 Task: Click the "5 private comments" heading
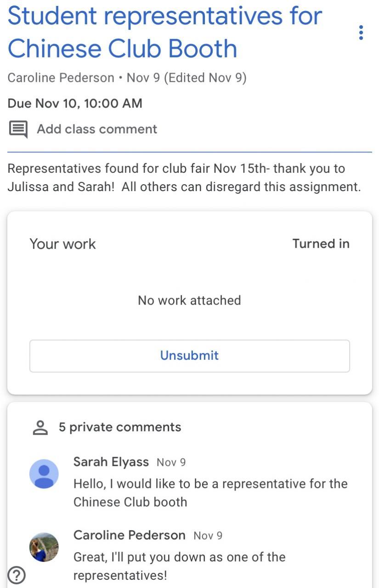[x=119, y=427]
